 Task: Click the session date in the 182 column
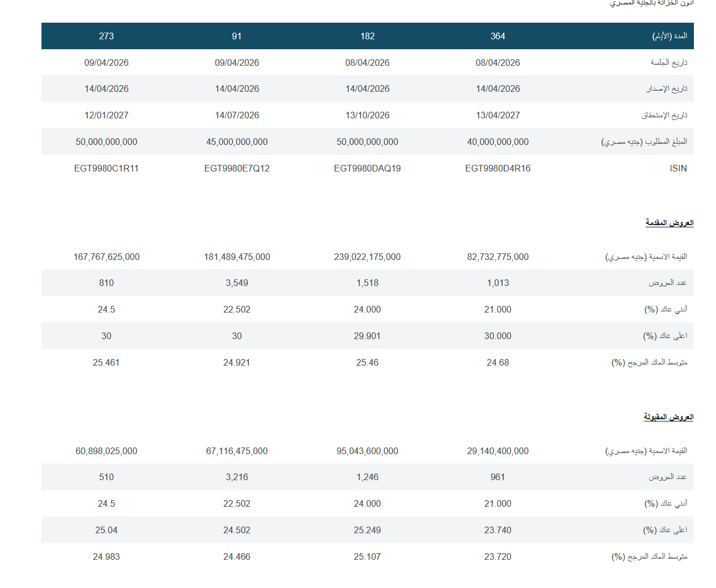click(367, 63)
